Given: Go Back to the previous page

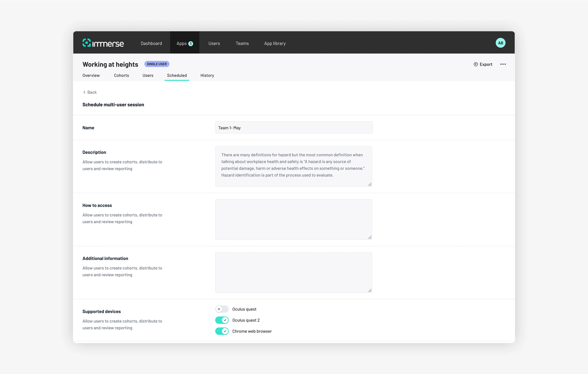Looking at the screenshot, I should (x=90, y=92).
